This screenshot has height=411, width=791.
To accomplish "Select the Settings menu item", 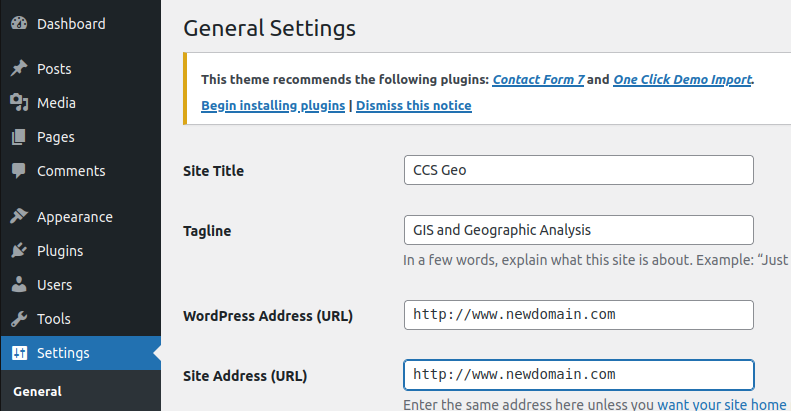I will [x=81, y=353].
